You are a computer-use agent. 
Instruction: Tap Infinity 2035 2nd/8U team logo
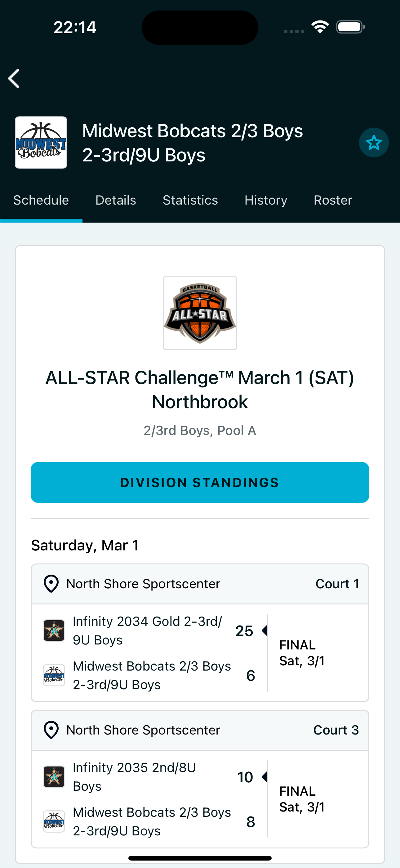coord(54,777)
